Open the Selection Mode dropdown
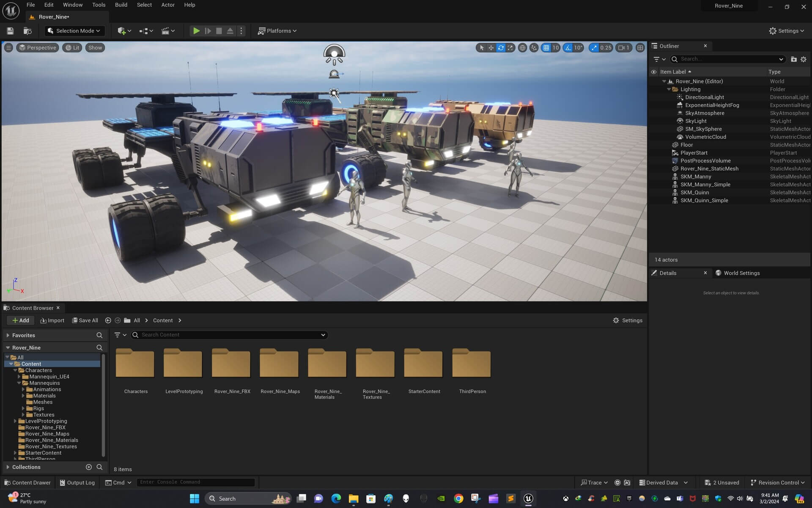This screenshot has width=812, height=508. point(74,31)
